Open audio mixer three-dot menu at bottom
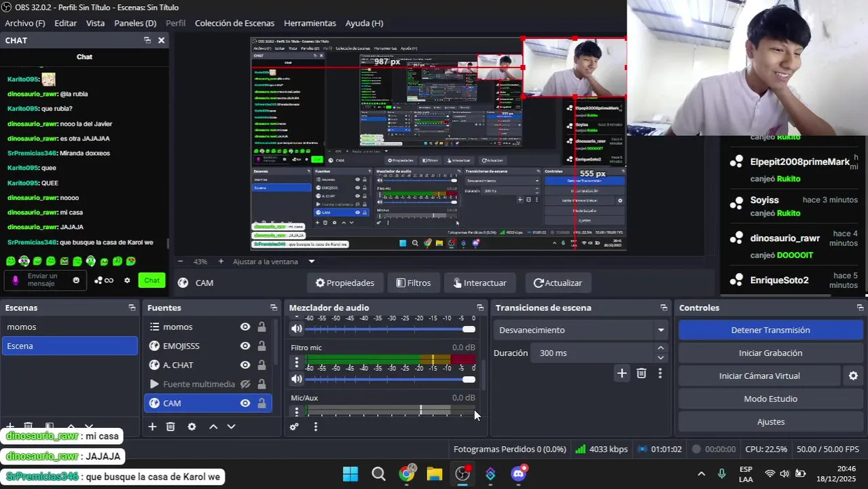 click(x=315, y=427)
